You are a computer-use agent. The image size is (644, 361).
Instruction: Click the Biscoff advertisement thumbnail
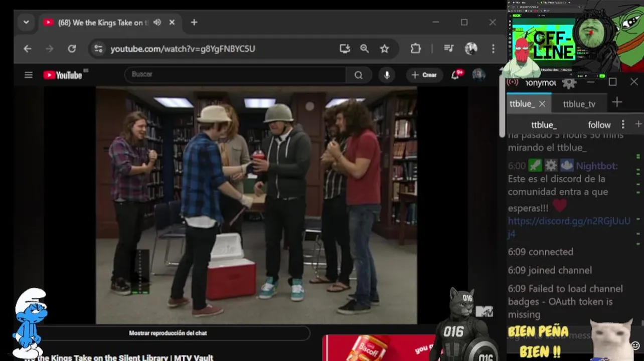click(x=379, y=348)
